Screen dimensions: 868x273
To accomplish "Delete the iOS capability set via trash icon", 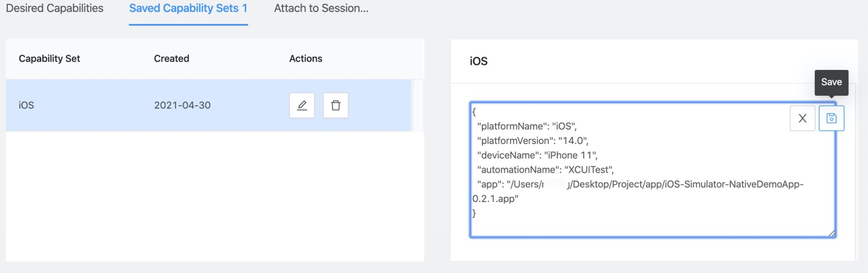I will [336, 106].
